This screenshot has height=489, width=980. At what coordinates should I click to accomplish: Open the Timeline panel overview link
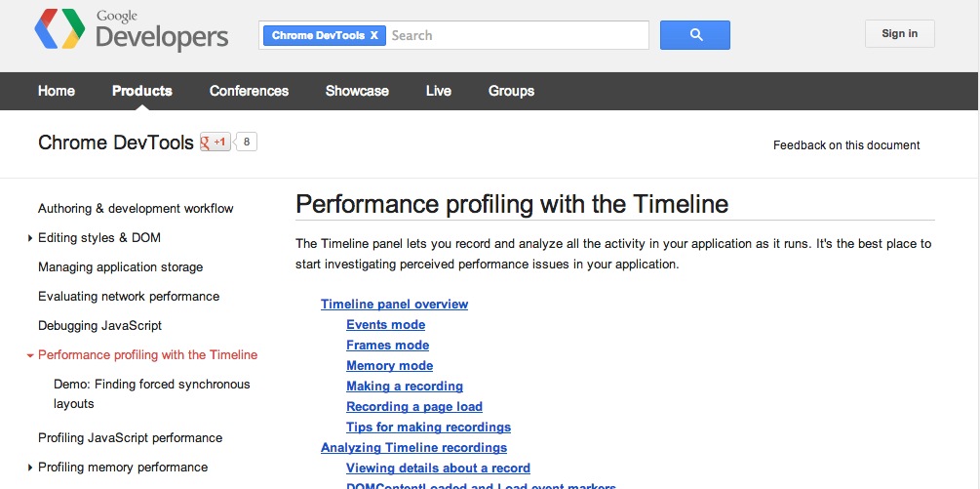pyautogui.click(x=394, y=305)
